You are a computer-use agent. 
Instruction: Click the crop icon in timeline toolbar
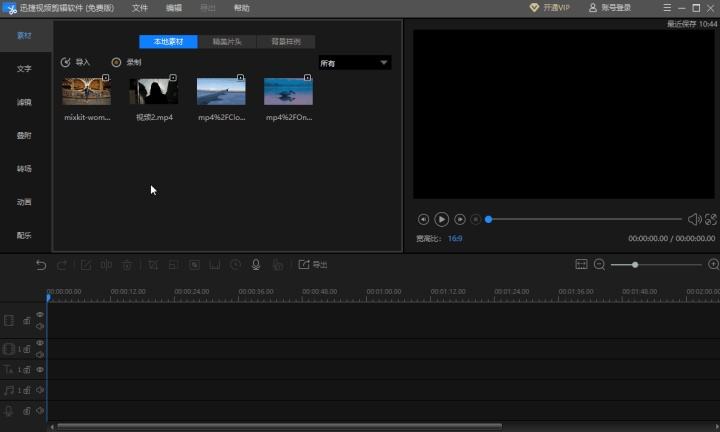point(153,265)
